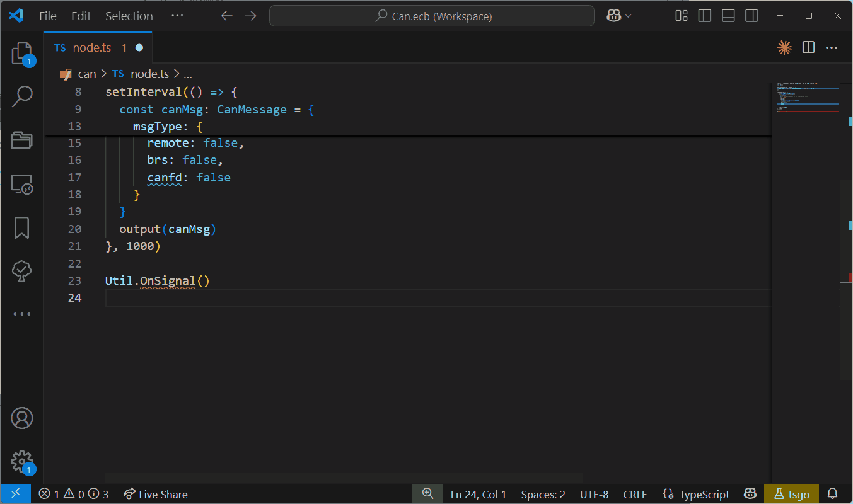Open Copilot chat from title bar icon
853x504 pixels.
(x=613, y=16)
